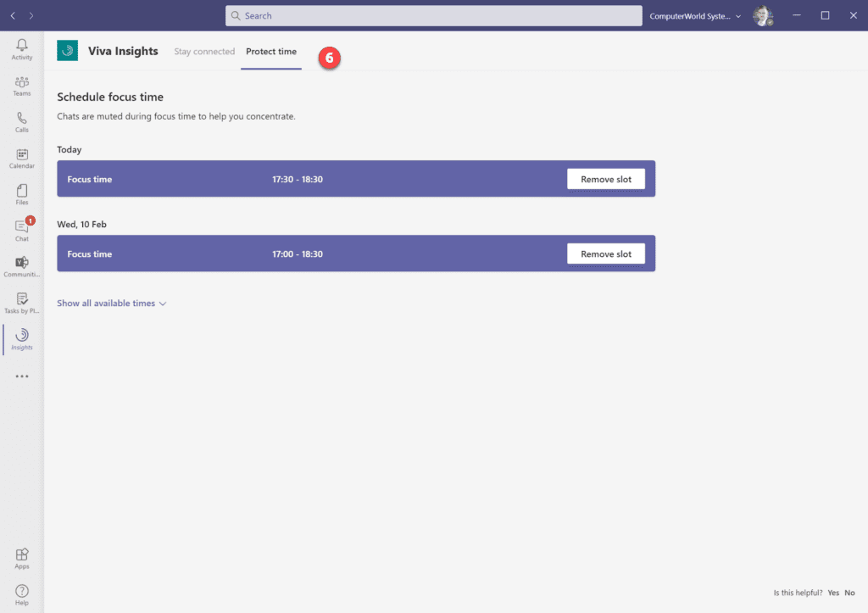Expand Show all available times
Viewport: 868px width, 613px height.
111,303
